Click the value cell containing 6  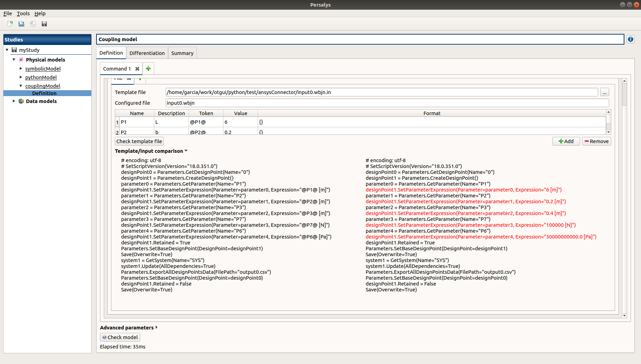coord(240,122)
